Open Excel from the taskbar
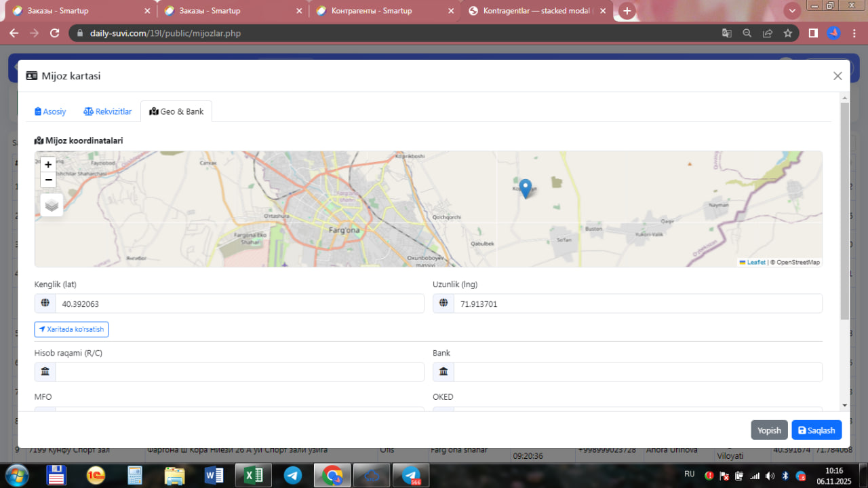868x488 pixels. [253, 475]
